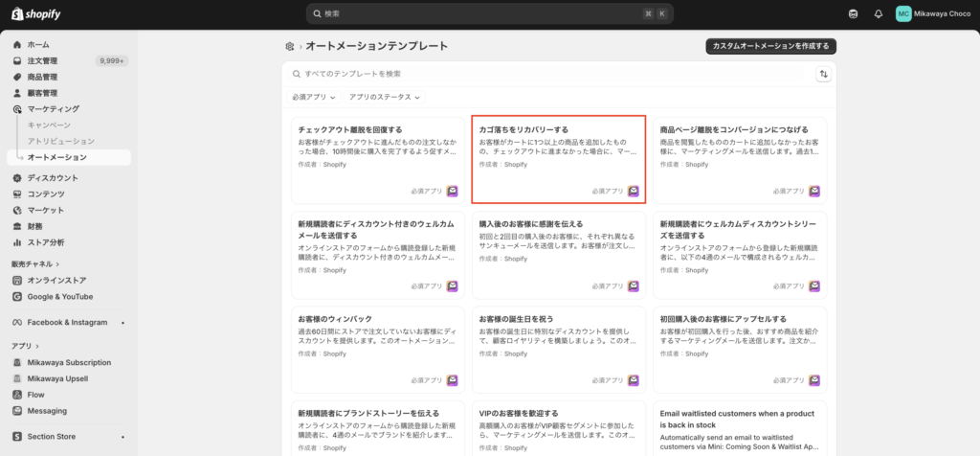Select ディスカウント in the sidebar
This screenshot has height=456, width=980.
coord(53,177)
